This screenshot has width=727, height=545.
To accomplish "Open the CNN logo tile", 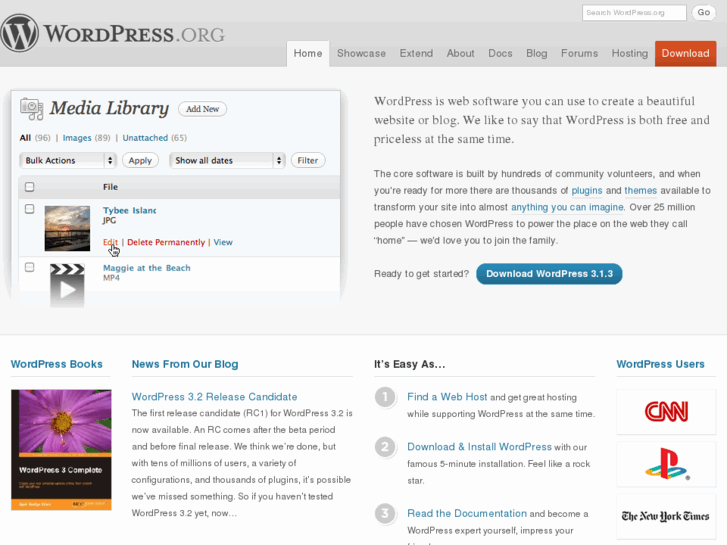I will tap(666, 411).
